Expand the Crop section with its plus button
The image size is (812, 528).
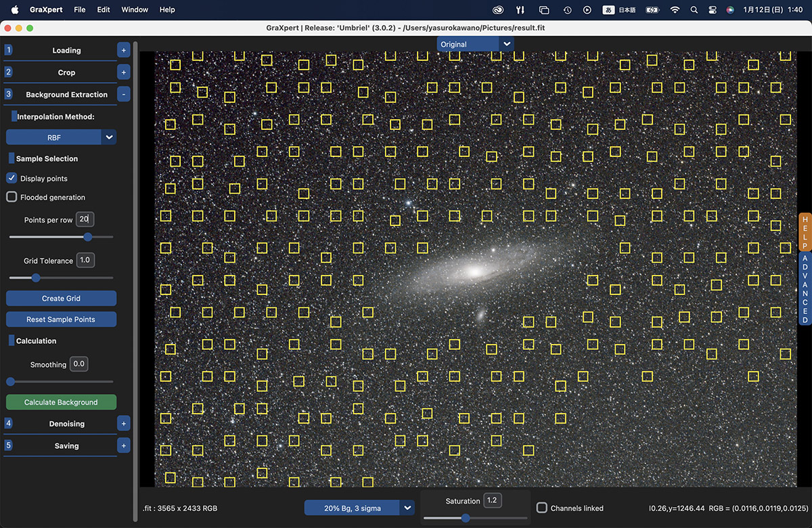(x=123, y=72)
